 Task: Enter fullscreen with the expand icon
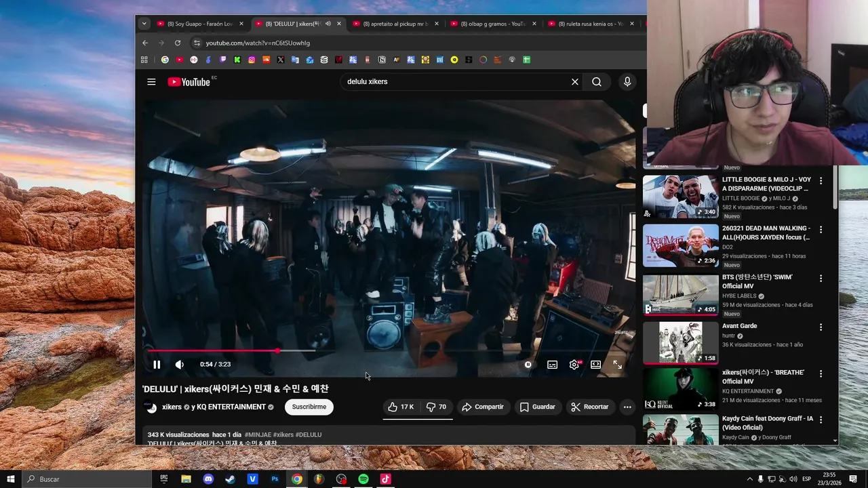click(x=618, y=365)
